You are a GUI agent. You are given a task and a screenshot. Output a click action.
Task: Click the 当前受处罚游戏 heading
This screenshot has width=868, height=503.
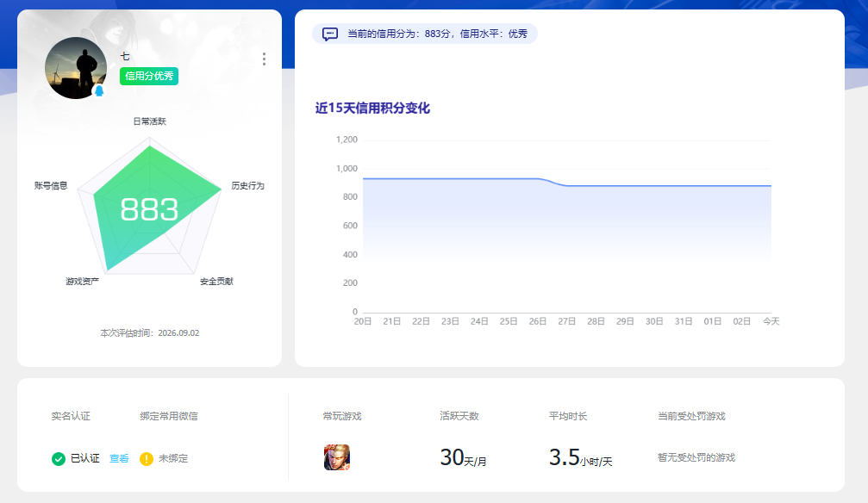(691, 416)
